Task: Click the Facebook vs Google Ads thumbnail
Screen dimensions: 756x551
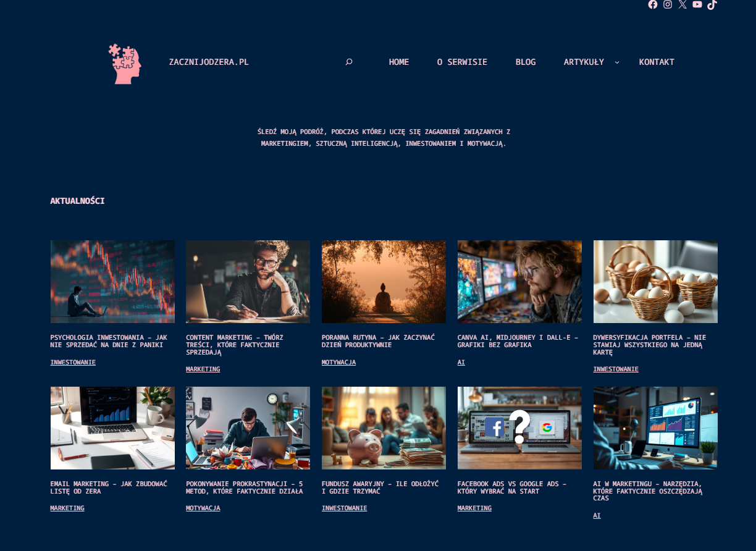Action: point(519,428)
